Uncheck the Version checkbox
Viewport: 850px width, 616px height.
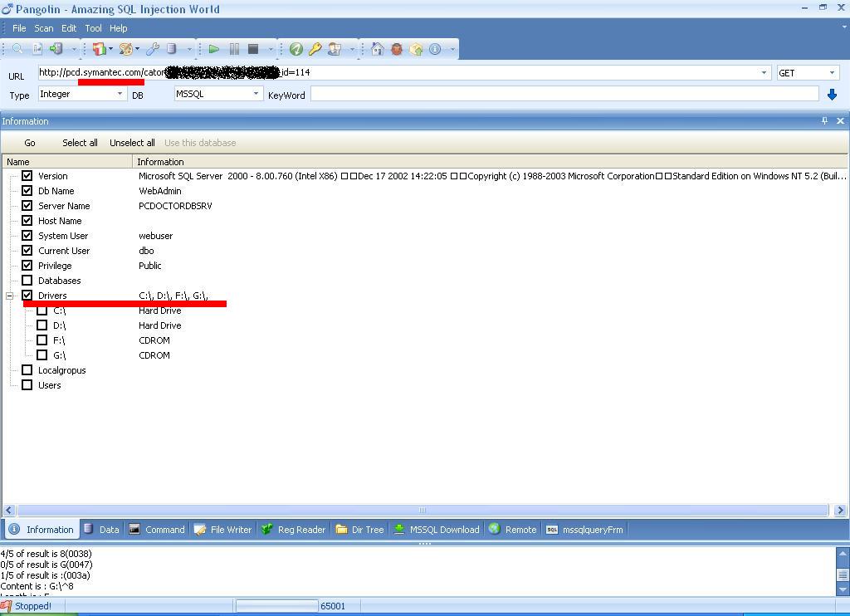(27, 175)
